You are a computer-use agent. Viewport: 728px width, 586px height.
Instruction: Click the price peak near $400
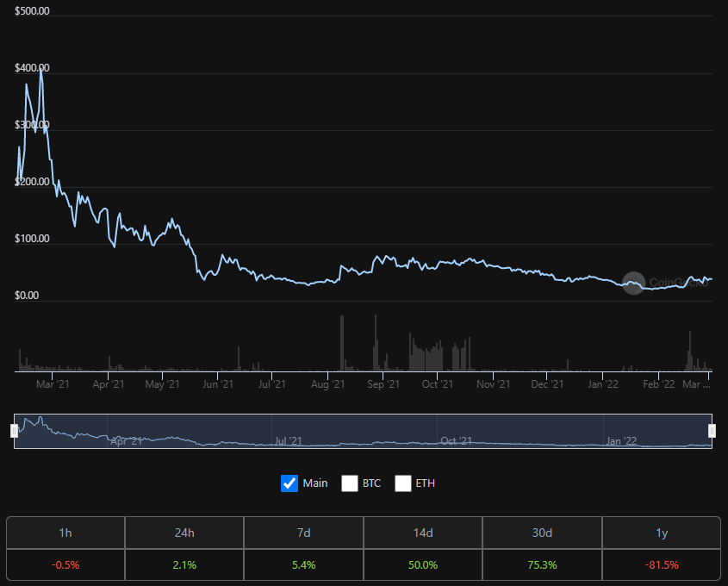(x=41, y=70)
